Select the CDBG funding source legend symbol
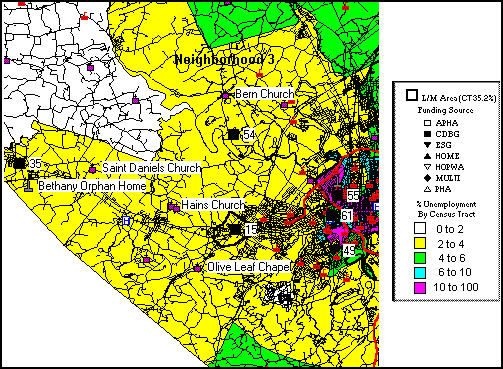Viewport: 503px width, 369px height. 427,134
